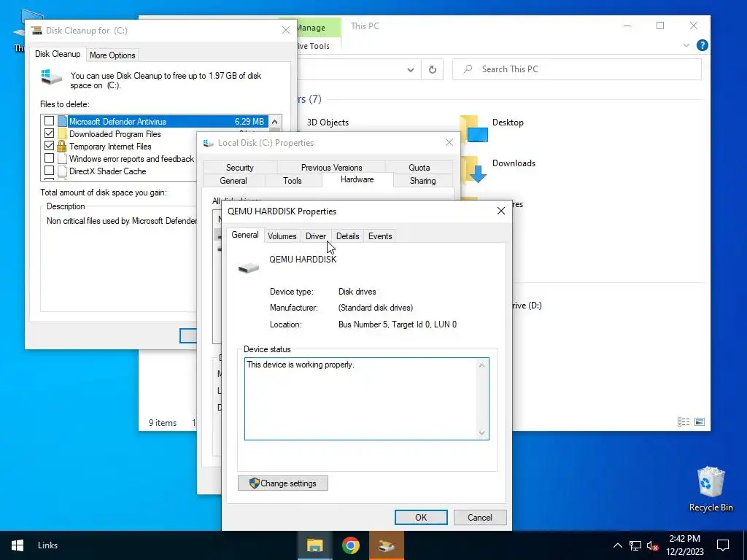Image resolution: width=747 pixels, height=560 pixels.
Task: Close the QEMU HARDDISK Properties dialog
Action: 500,211
